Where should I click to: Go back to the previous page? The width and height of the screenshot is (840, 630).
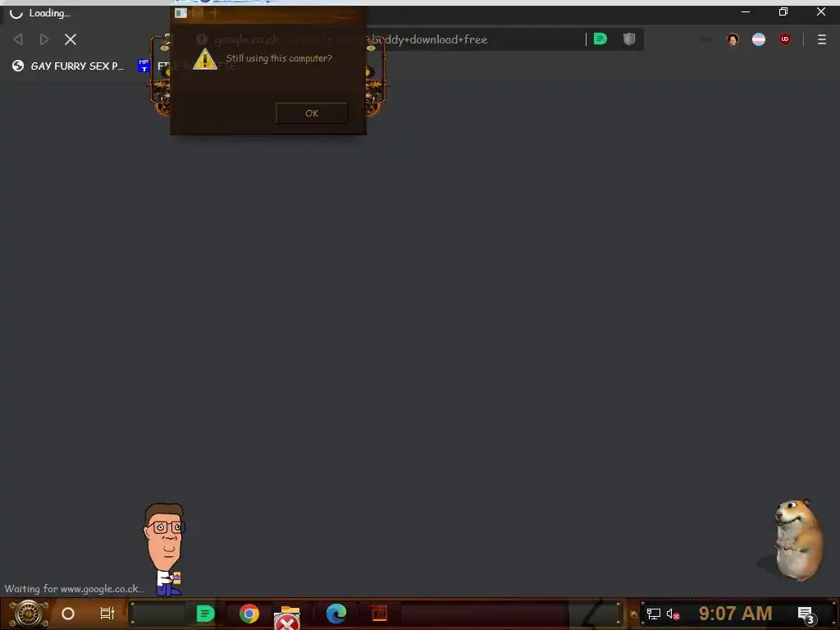18,39
